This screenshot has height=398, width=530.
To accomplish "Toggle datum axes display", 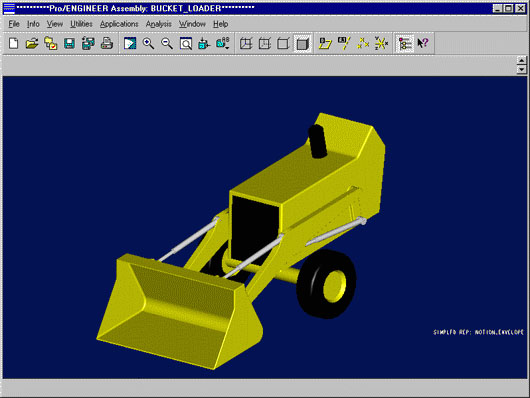I will pos(344,43).
